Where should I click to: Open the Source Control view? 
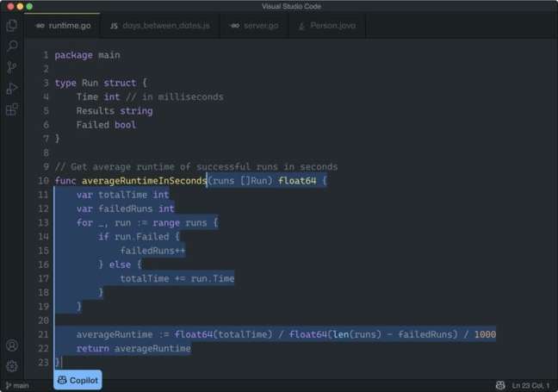[12, 67]
